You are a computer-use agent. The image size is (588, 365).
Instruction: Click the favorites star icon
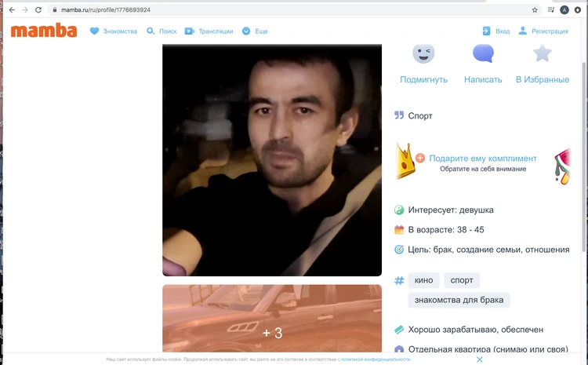542,53
